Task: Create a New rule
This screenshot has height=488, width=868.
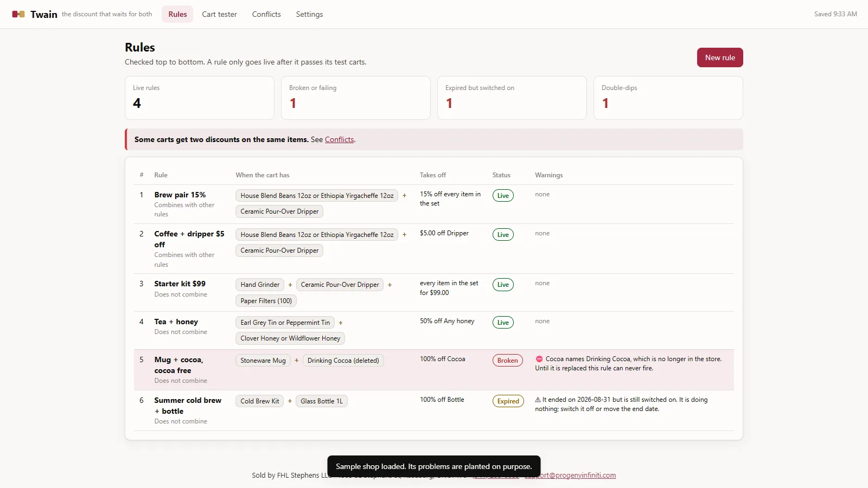Action: [720, 57]
